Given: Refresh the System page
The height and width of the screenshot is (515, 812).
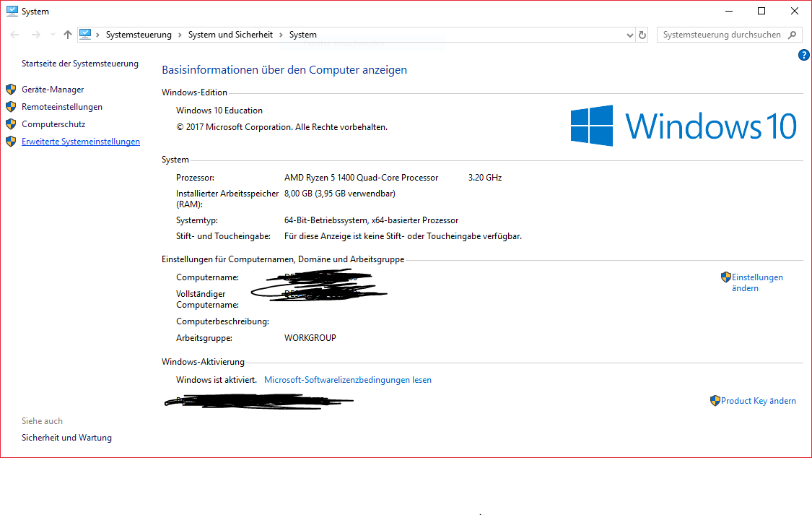Looking at the screenshot, I should [642, 35].
